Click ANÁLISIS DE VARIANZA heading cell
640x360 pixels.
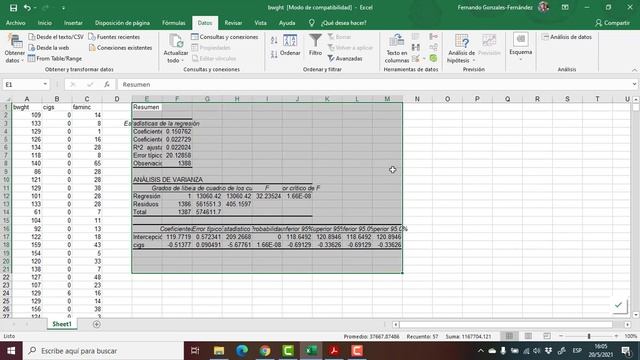[x=168, y=179]
